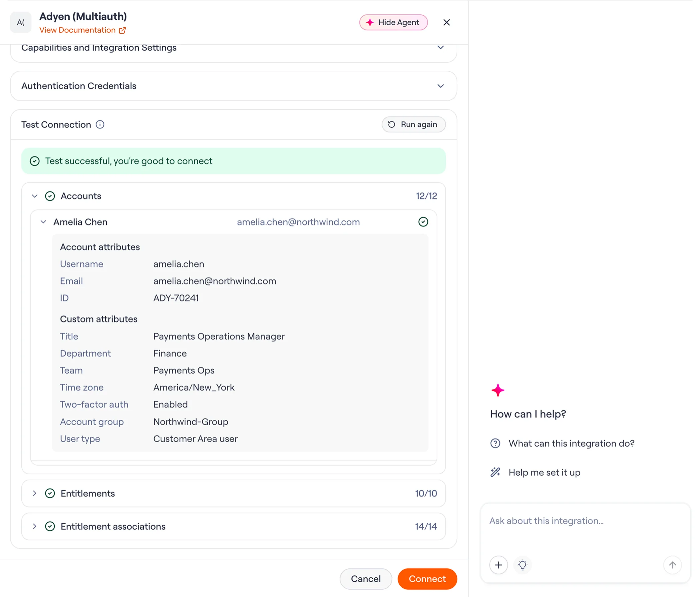Click the Department value Finance
700x597 pixels.
point(170,353)
